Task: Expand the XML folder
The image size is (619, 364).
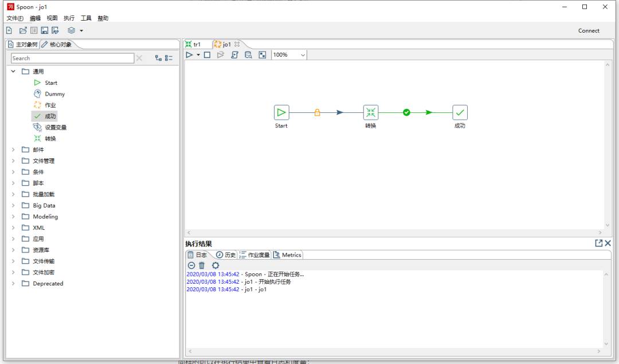Action: point(13,228)
